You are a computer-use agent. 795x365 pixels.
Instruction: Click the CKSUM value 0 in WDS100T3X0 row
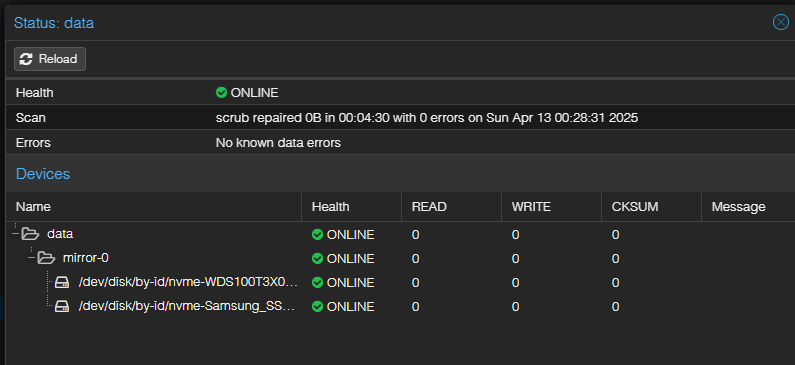[615, 283]
